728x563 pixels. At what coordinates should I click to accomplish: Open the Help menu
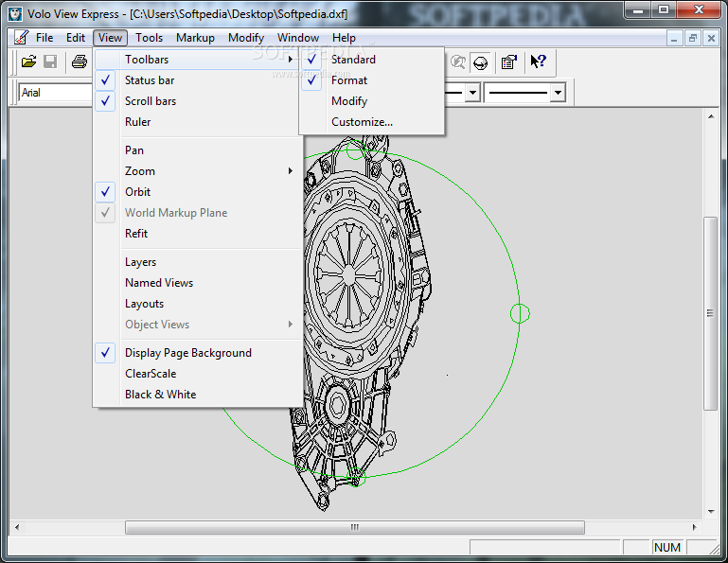[344, 38]
